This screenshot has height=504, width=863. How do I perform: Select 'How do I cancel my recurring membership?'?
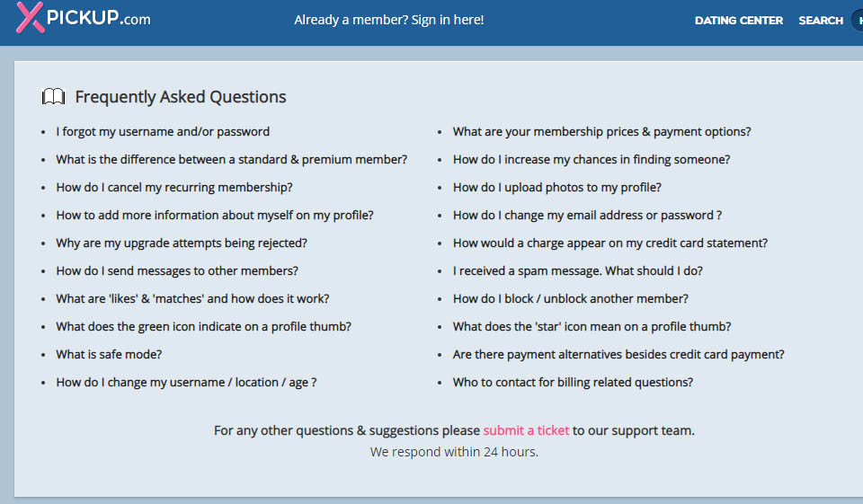174,187
